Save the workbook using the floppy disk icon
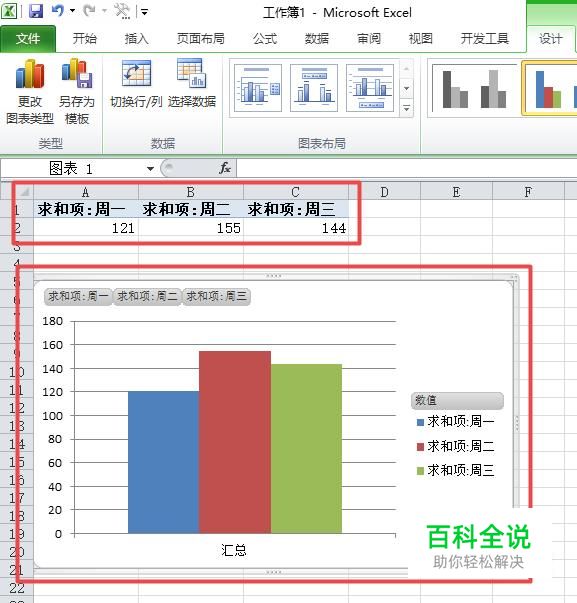Screen dimensions: 577x603 [x=36, y=11]
